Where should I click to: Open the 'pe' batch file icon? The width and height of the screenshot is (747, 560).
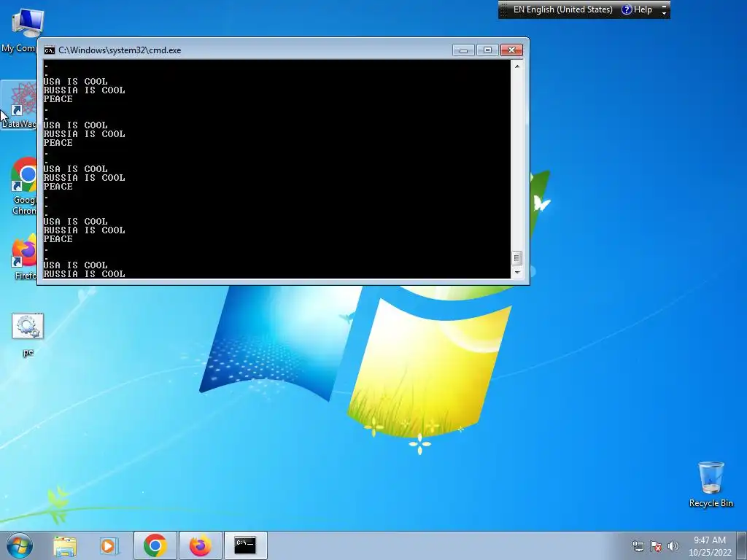pyautogui.click(x=28, y=334)
